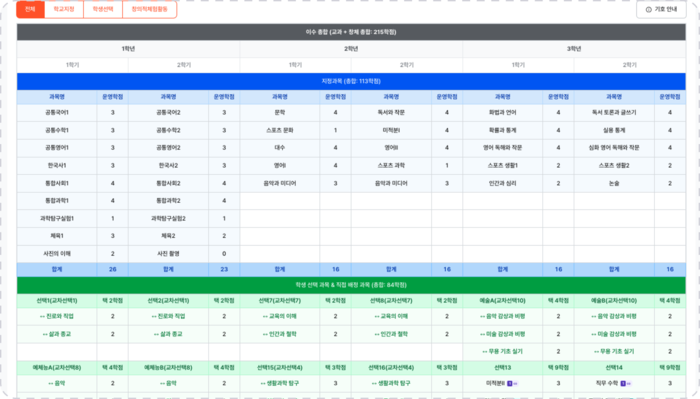700x399 pixels.
Task: Pick the 문학 subject
Action: 280,112
